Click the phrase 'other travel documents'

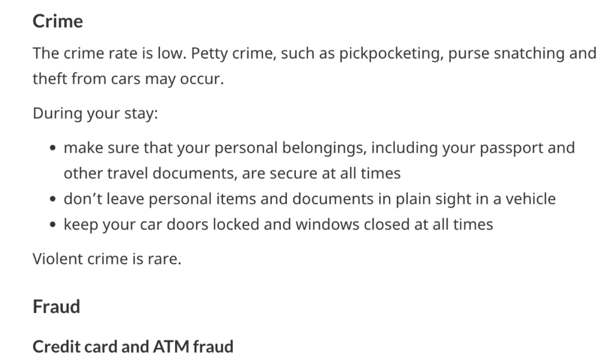click(x=149, y=173)
